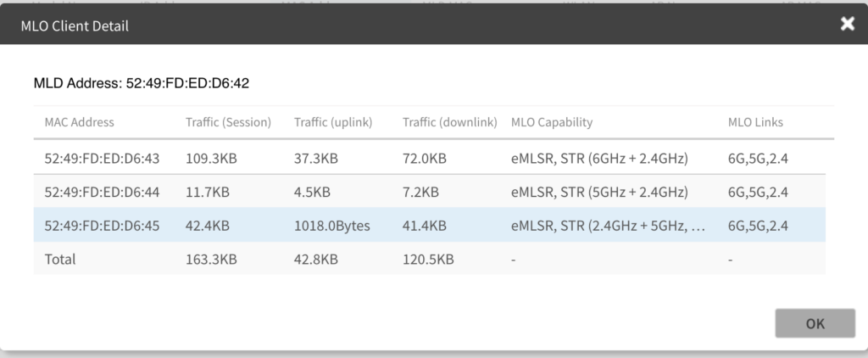Image resolution: width=868 pixels, height=358 pixels.
Task: Click the eMLSR, STR (6GHz + 2.4GHz) cell
Action: click(x=599, y=159)
